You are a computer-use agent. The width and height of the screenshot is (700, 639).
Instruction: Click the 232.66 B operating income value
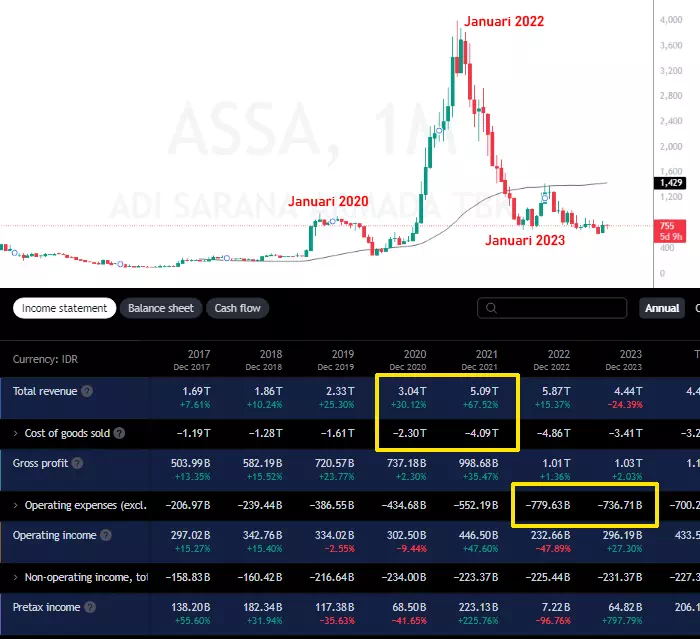click(550, 535)
